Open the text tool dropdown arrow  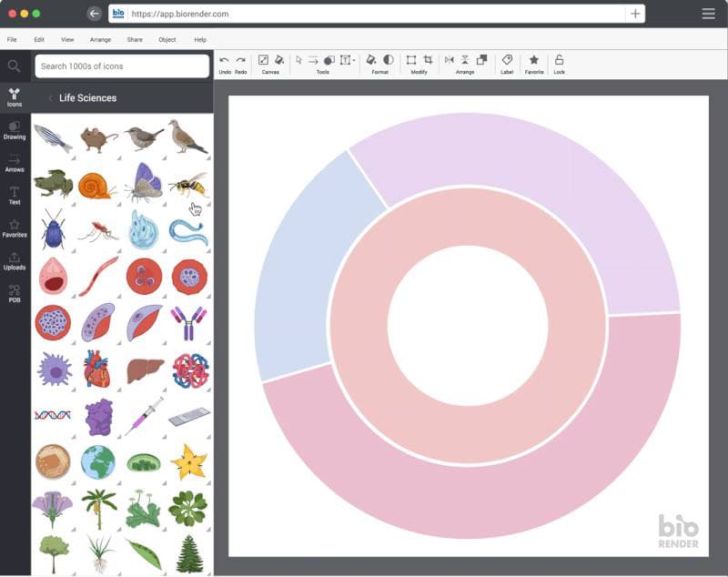[x=354, y=60]
